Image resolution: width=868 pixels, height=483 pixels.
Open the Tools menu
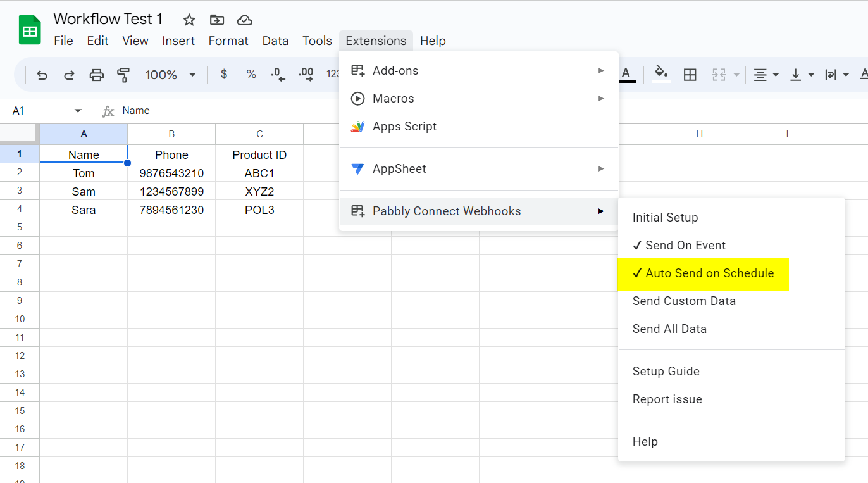[317, 41]
